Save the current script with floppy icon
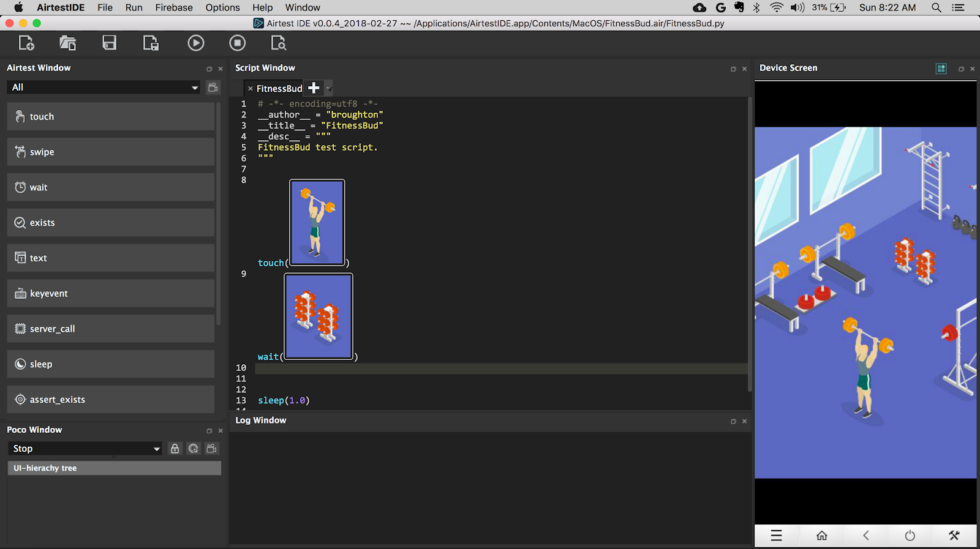This screenshot has width=980, height=549. pyautogui.click(x=110, y=43)
